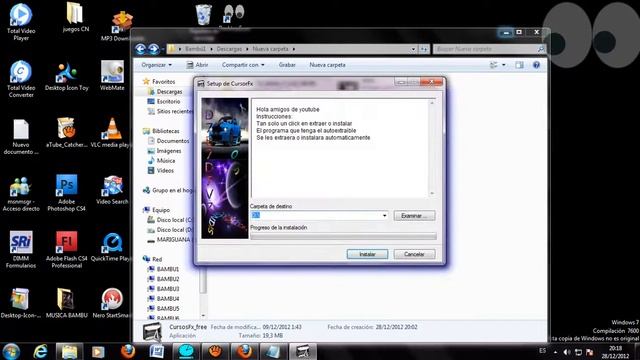Open Explorer help icon

click(536, 65)
